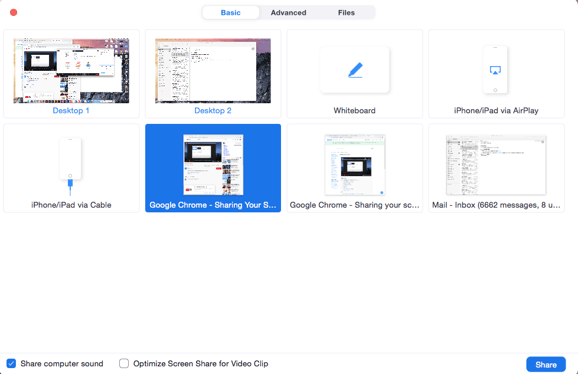Click the Whiteboard label text

(x=355, y=111)
